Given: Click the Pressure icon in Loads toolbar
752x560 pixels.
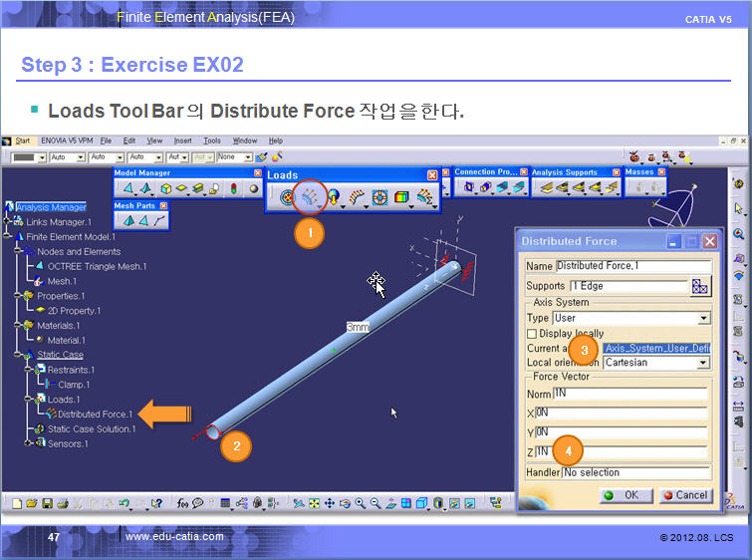Looking at the screenshot, I should tap(286, 196).
